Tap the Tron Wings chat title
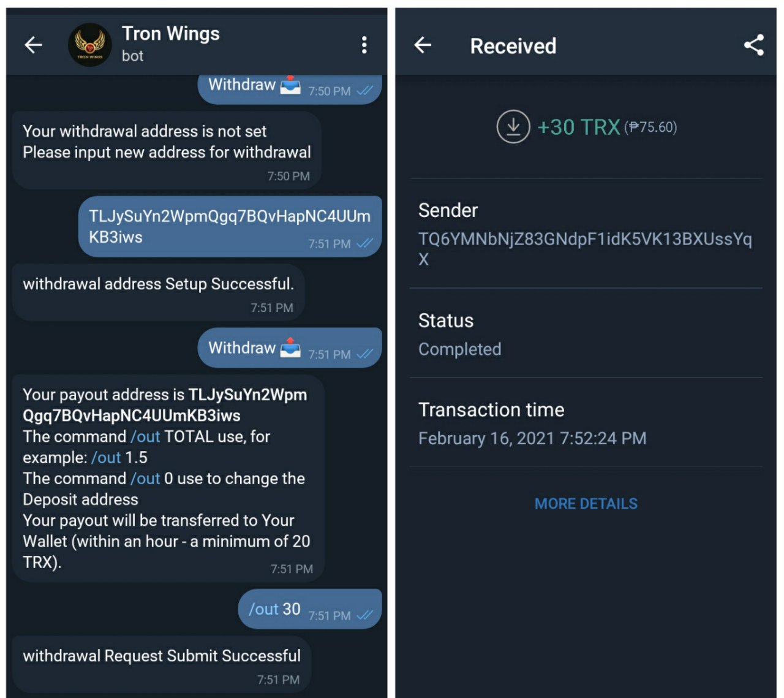The image size is (784, 698). point(170,34)
